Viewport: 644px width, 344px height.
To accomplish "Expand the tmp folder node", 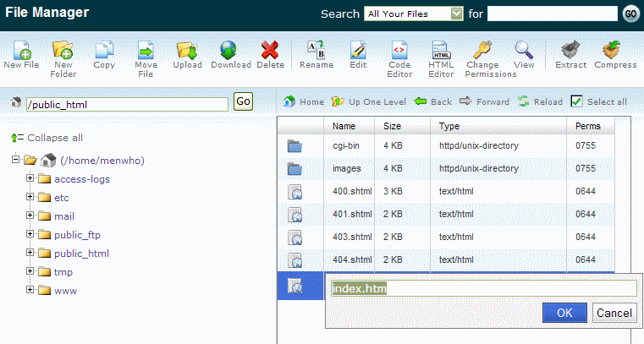I will [30, 270].
